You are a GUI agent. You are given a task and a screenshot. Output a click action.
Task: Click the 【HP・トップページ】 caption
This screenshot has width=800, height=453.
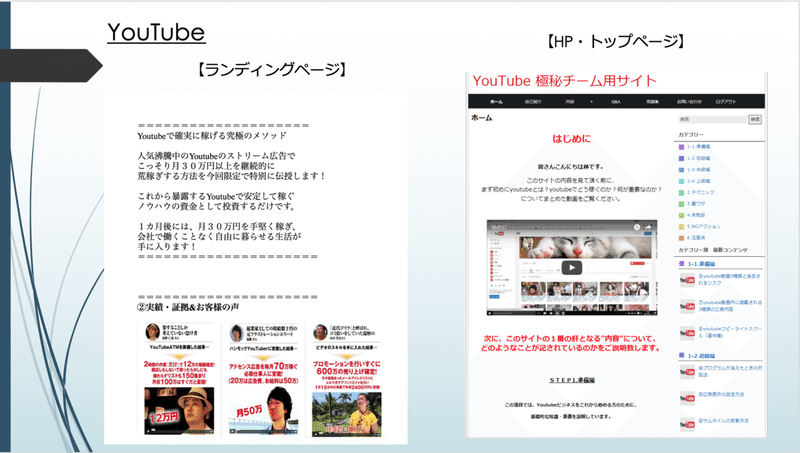615,41
